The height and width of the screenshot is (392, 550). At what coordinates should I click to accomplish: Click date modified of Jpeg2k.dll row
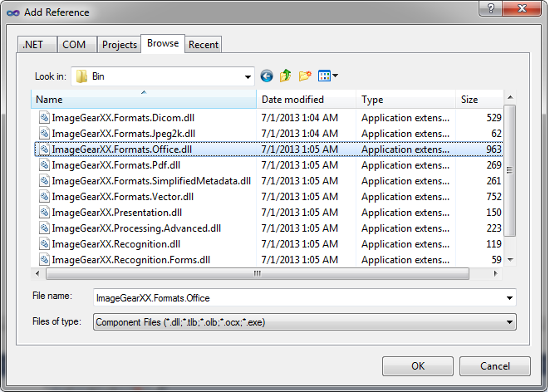tap(300, 134)
